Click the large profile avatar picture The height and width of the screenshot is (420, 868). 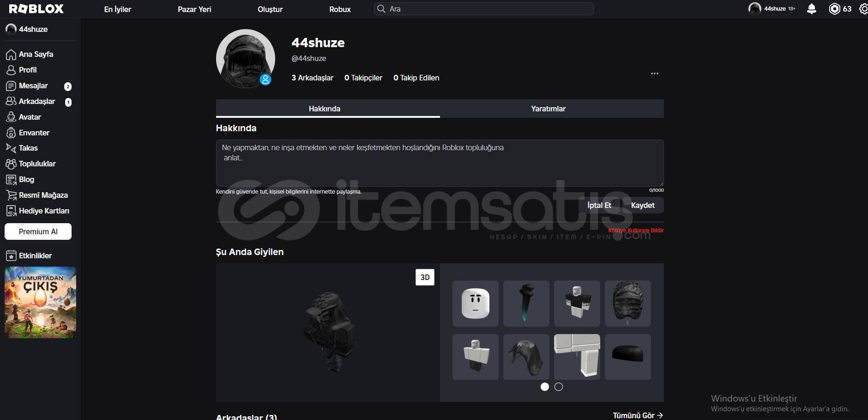click(246, 59)
